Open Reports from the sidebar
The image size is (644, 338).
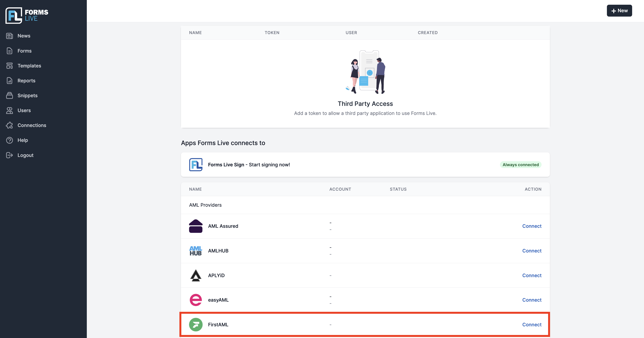point(26,81)
